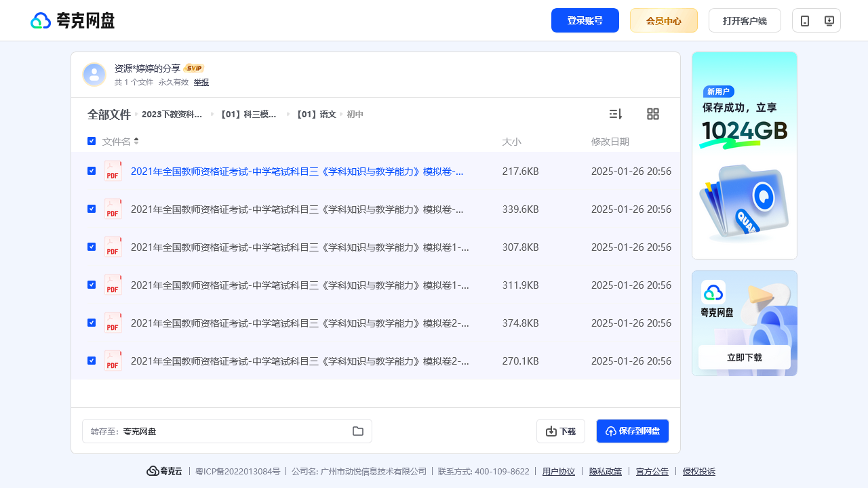Click the 立即下载 button in ad banner

[x=745, y=357]
